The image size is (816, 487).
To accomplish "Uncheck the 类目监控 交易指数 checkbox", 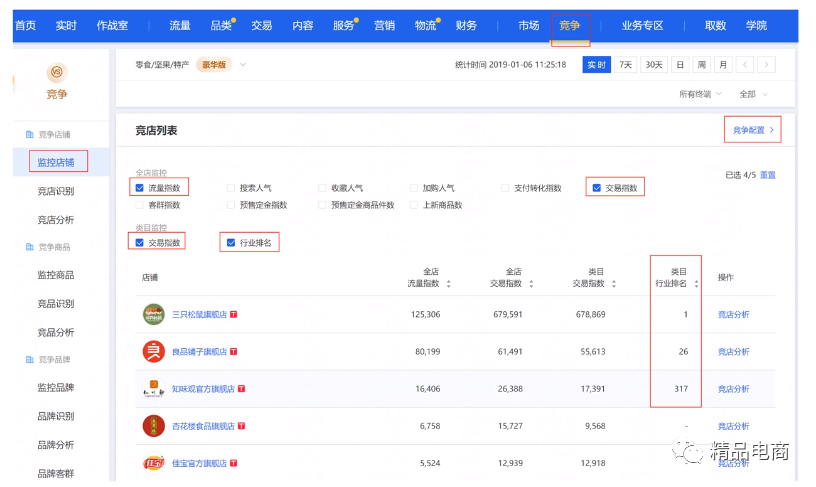I will (x=139, y=242).
